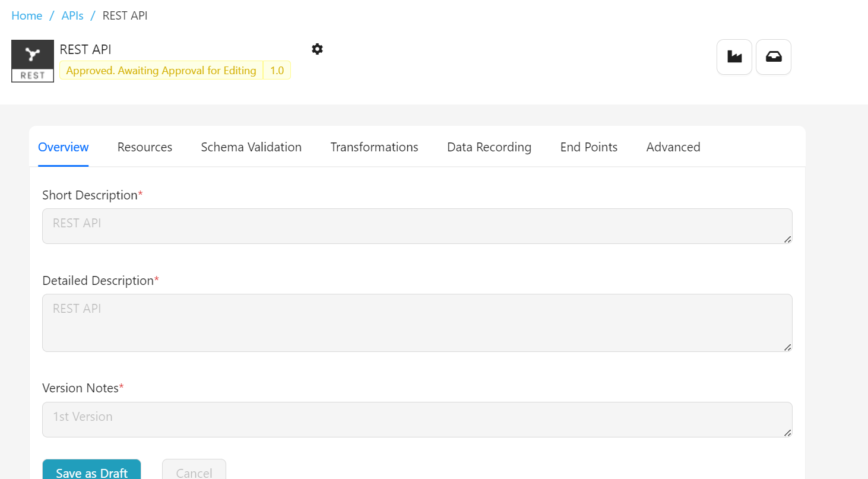Click the Cancel button
Screen dimensions: 868x479
pos(194,472)
